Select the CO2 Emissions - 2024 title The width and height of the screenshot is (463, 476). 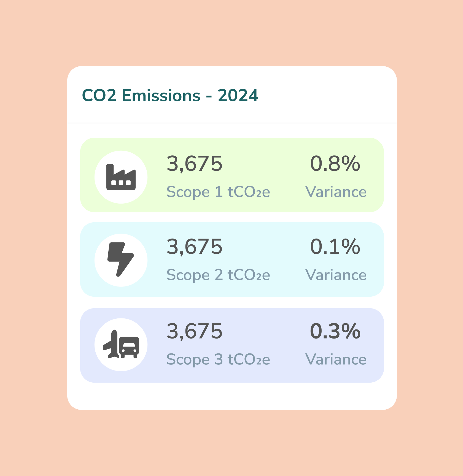click(x=170, y=96)
